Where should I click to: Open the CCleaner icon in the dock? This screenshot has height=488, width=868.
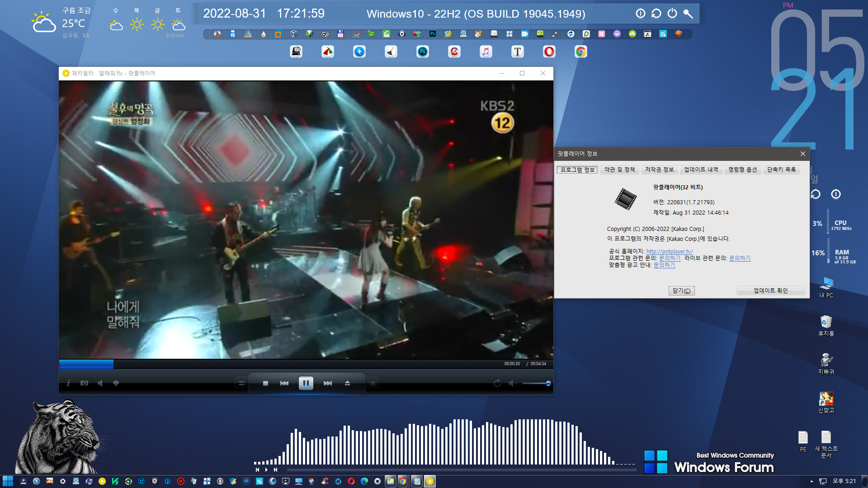(x=454, y=52)
